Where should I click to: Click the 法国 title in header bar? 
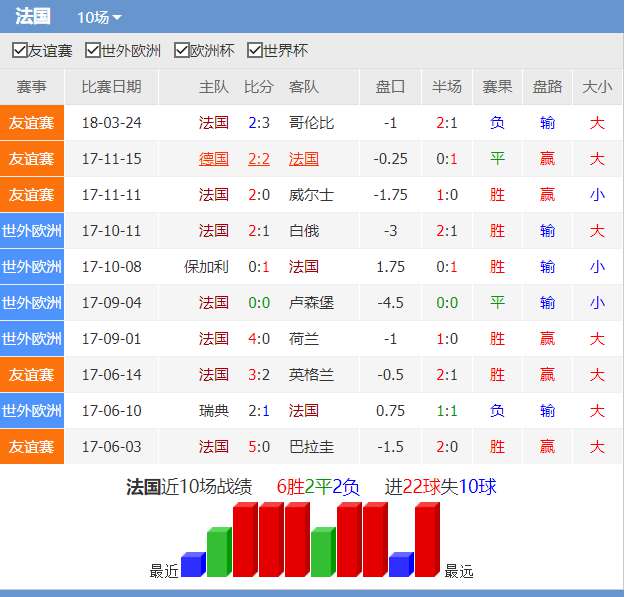tap(33, 17)
